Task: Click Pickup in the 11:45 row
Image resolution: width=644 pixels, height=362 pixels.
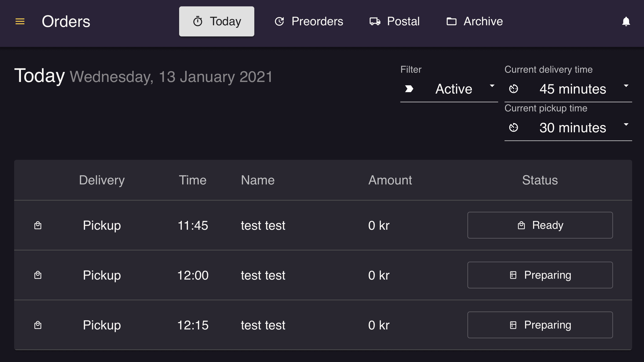Action: coord(102,226)
